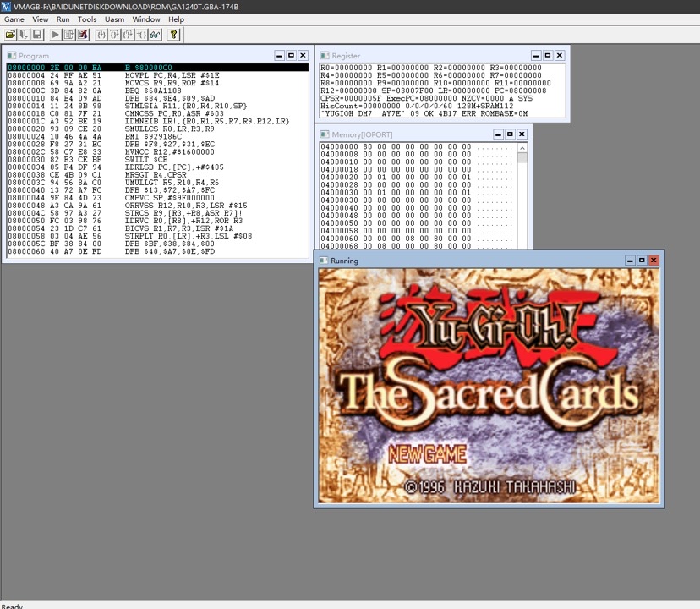Click the load state toolbar icon
The height and width of the screenshot is (609, 700).
click(24, 35)
